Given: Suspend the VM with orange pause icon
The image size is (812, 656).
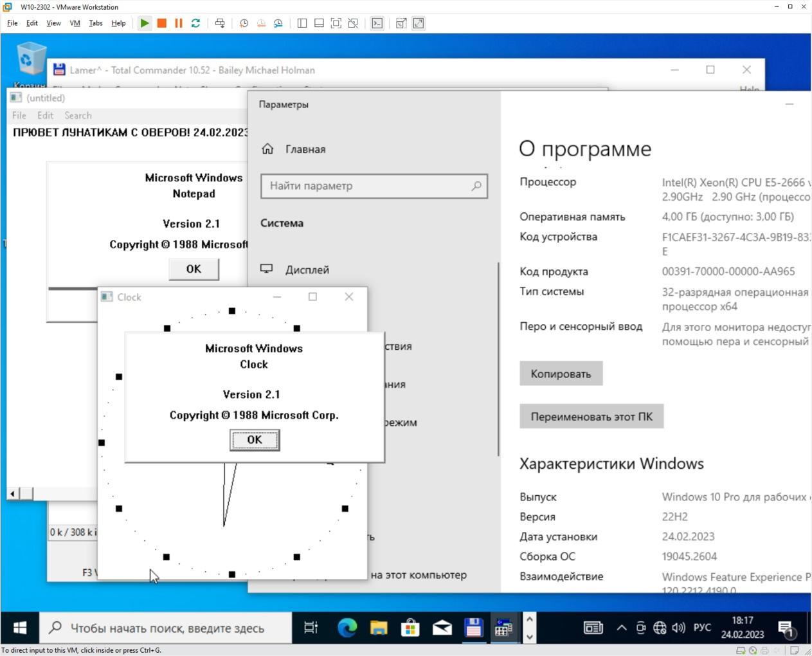Looking at the screenshot, I should point(179,23).
